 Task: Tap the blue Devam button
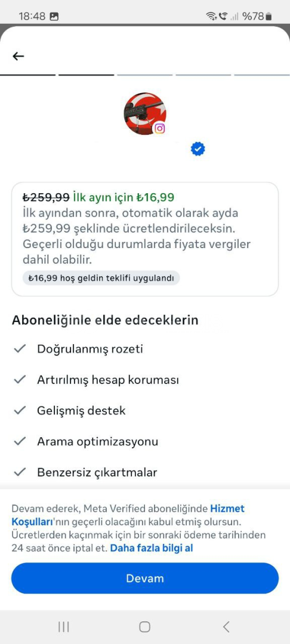click(145, 578)
